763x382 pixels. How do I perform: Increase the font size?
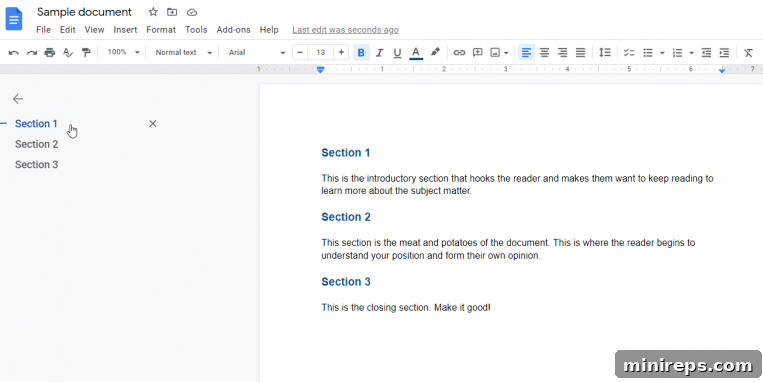(x=341, y=52)
